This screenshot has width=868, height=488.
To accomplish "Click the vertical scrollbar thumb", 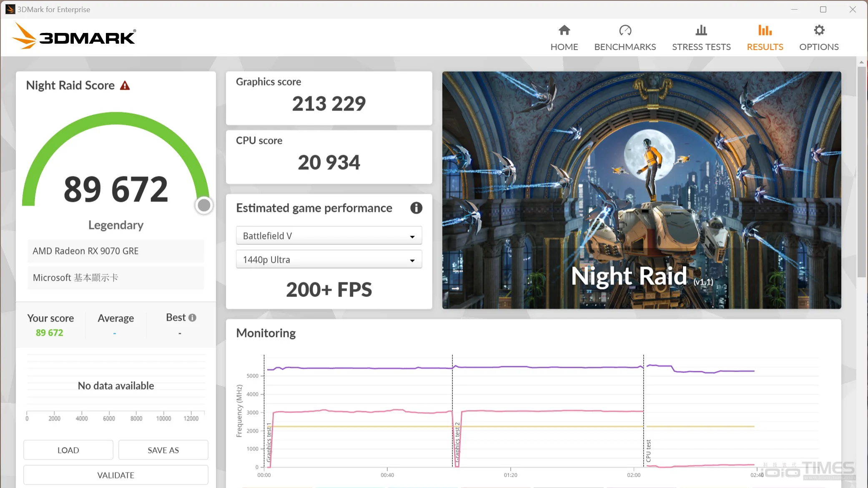I will tap(861, 172).
